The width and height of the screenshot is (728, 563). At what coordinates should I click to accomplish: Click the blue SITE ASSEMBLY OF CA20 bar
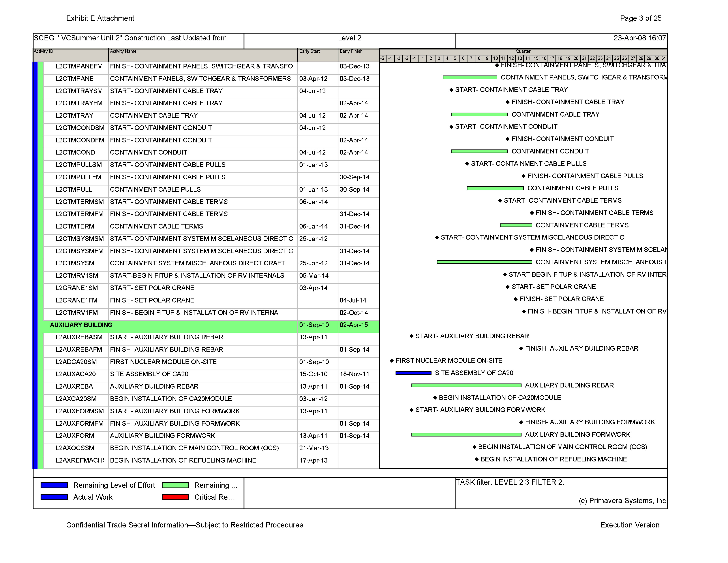(x=413, y=373)
